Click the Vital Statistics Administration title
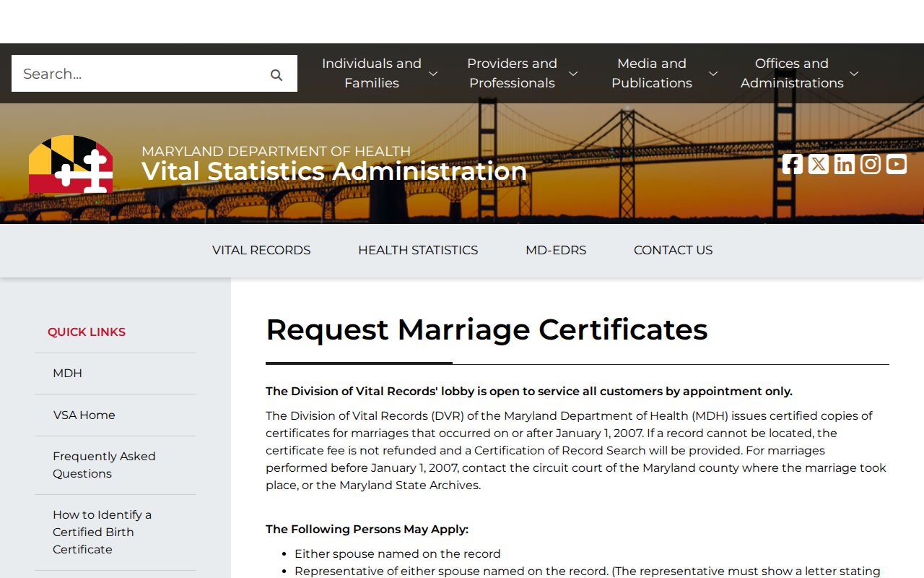The image size is (924, 578). click(x=334, y=172)
